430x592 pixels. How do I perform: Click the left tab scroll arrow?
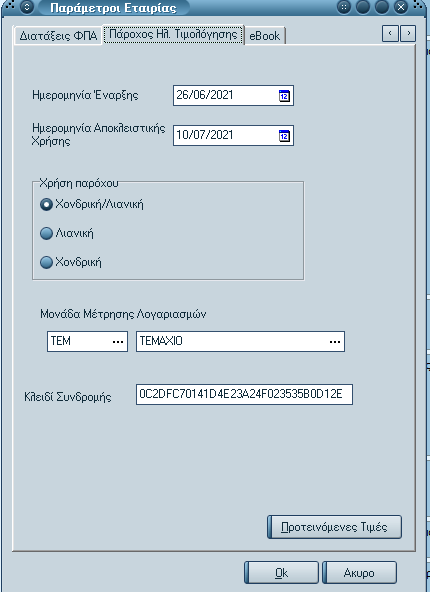(x=390, y=34)
